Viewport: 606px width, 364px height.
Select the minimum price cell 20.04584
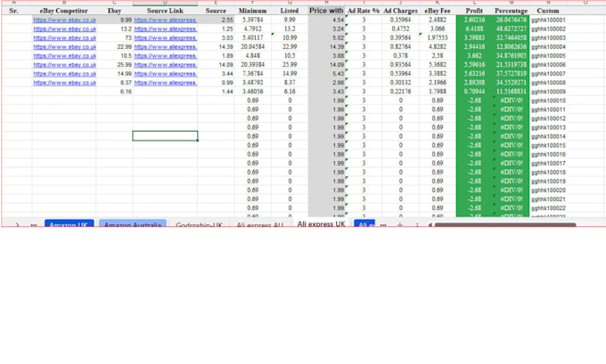253,46
